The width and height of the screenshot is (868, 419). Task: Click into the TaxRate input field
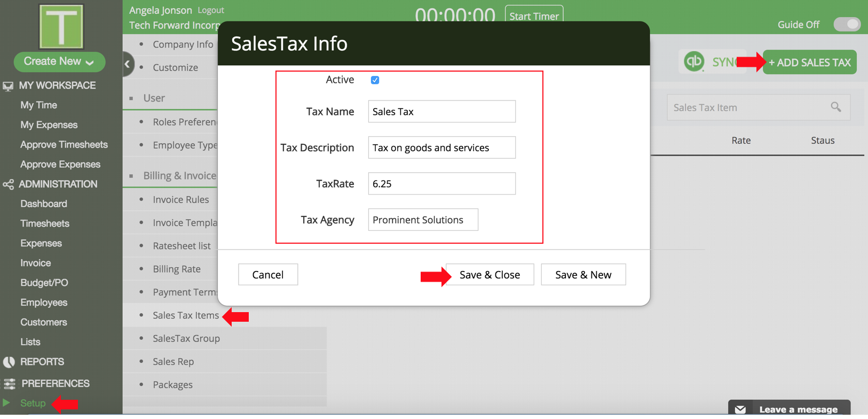pyautogui.click(x=441, y=184)
